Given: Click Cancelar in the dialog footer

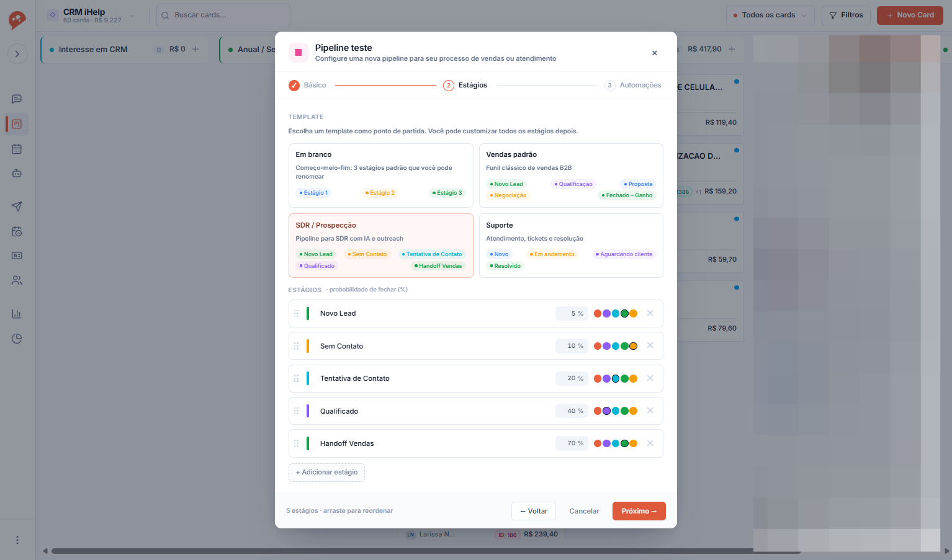Looking at the screenshot, I should click(x=584, y=511).
